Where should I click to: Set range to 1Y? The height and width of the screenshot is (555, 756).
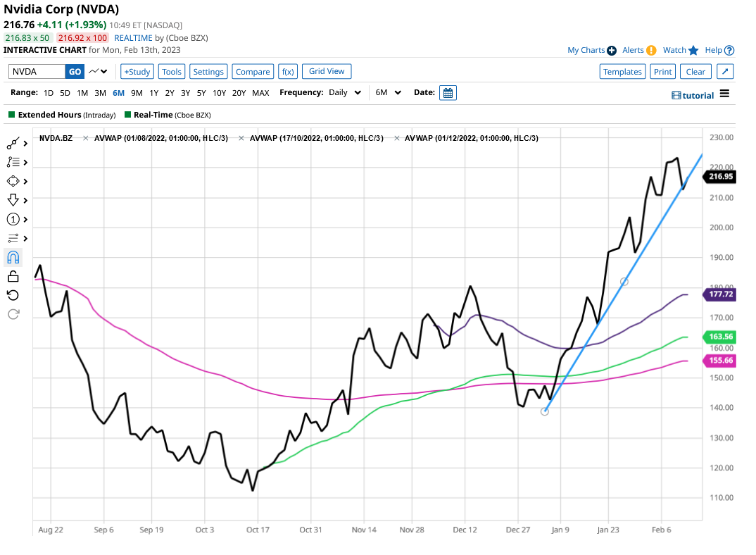click(153, 93)
